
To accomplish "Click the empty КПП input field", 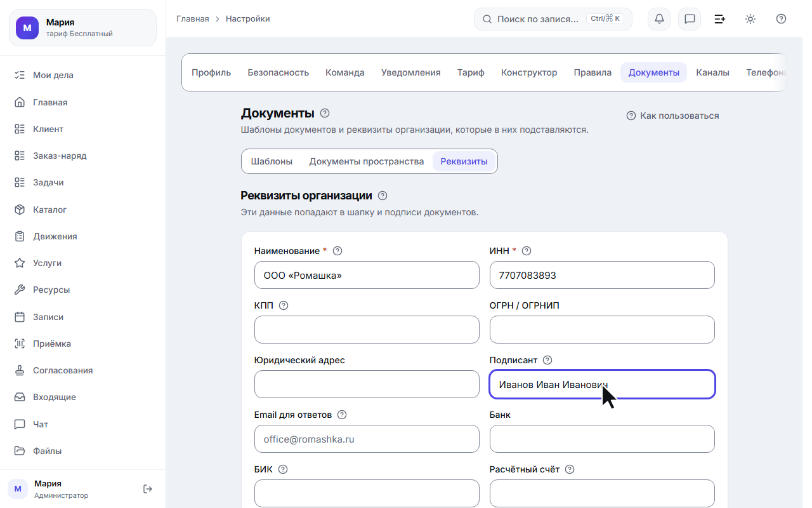I will point(367,330).
